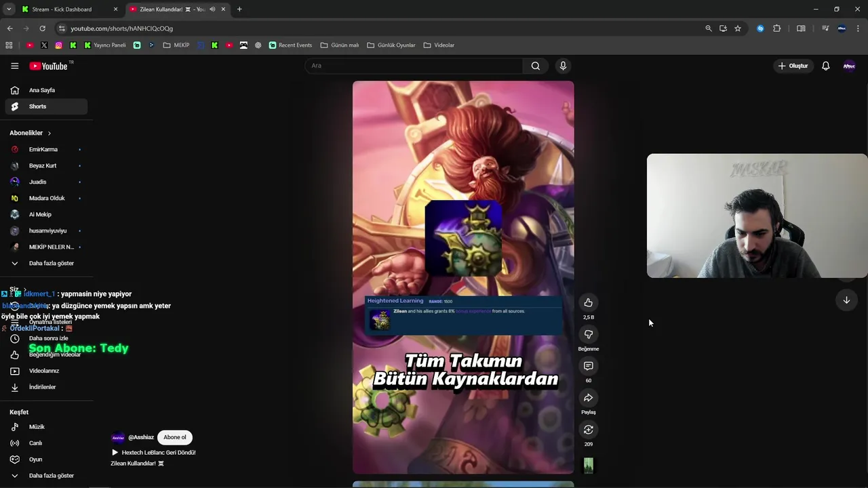The height and width of the screenshot is (488, 868).
Task: Open the tab search dropdown arrow
Action: pos(9,9)
